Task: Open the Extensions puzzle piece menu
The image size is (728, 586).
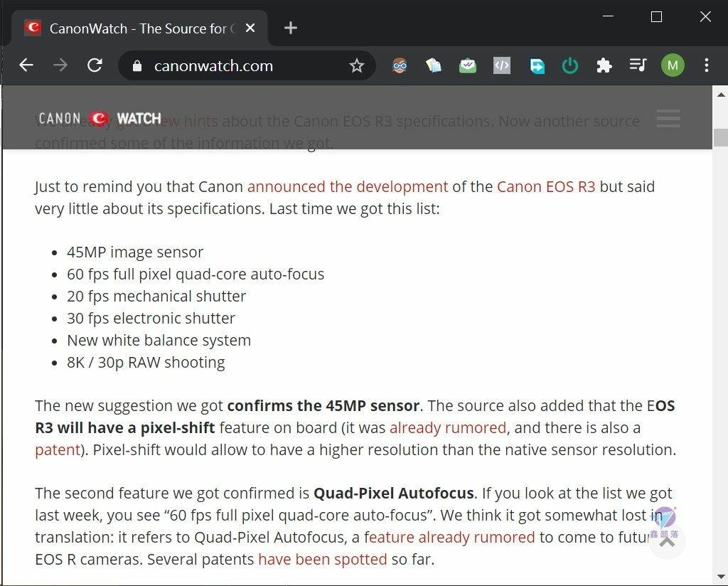Action: point(604,65)
